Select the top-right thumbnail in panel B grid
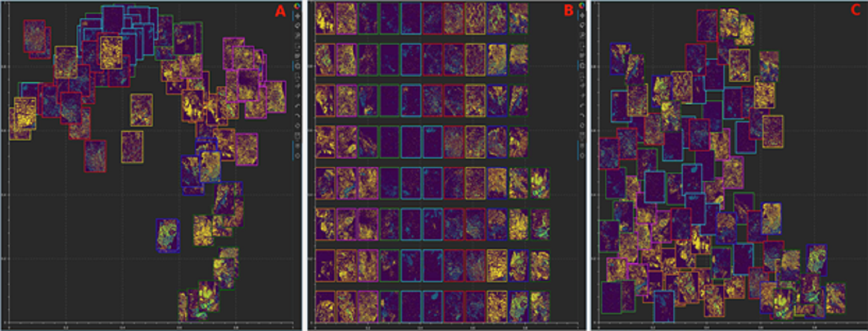This screenshot has width=868, height=331. pyautogui.click(x=518, y=17)
